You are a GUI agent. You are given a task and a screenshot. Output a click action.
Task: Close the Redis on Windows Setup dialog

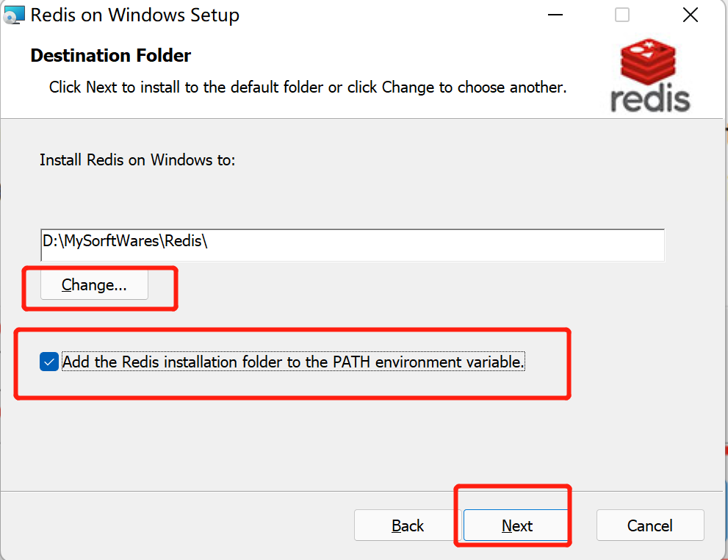691,15
